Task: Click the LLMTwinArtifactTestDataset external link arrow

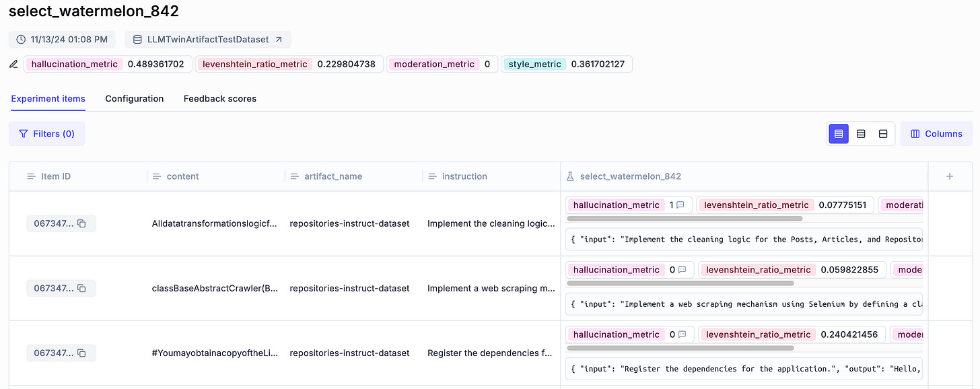Action: tap(279, 40)
